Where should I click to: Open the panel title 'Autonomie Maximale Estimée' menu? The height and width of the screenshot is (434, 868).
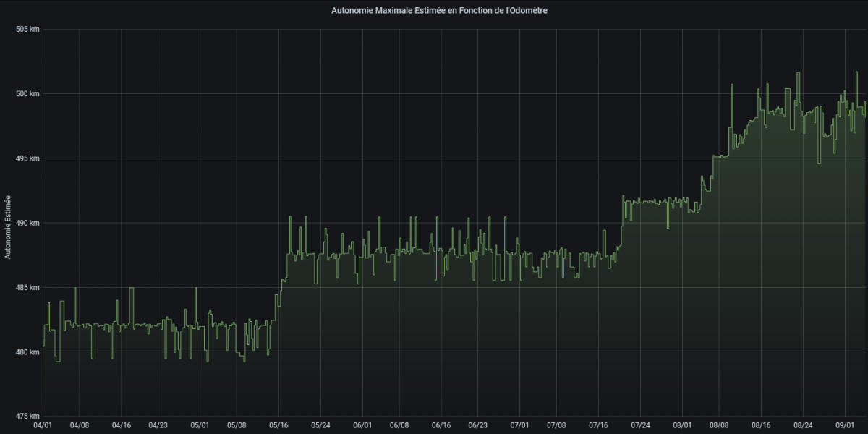click(434, 11)
